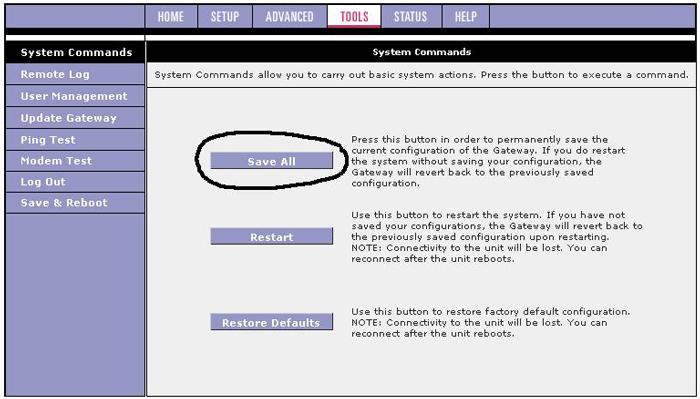Select System Commands in the sidebar
Image resolution: width=700 pixels, height=399 pixels.
pos(75,52)
